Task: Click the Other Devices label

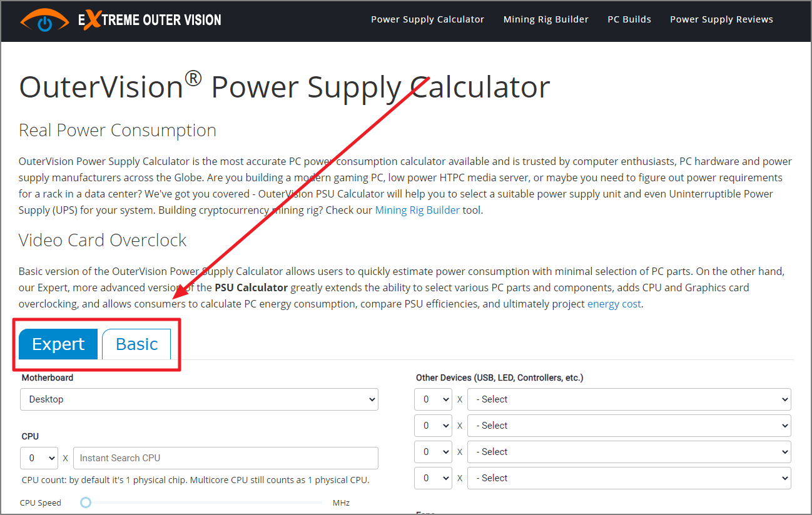Action: [499, 377]
